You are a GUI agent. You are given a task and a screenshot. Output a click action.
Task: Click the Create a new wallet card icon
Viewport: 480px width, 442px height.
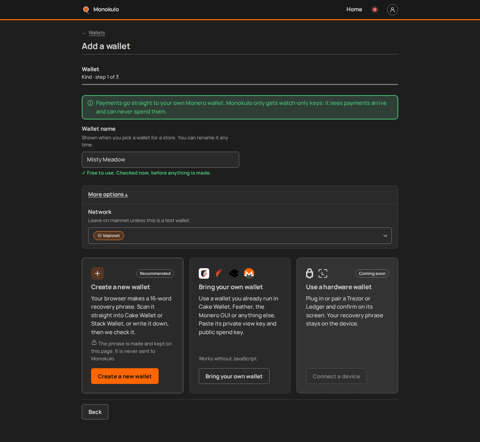pos(97,273)
